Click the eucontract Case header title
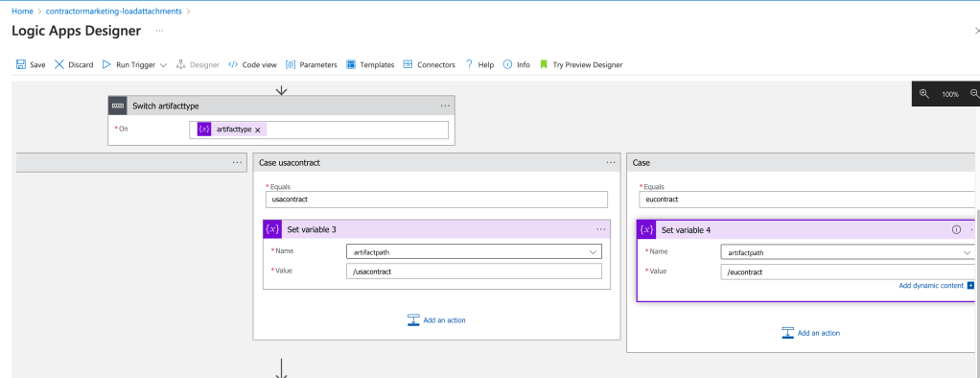The height and width of the screenshot is (378, 980). 641,163
